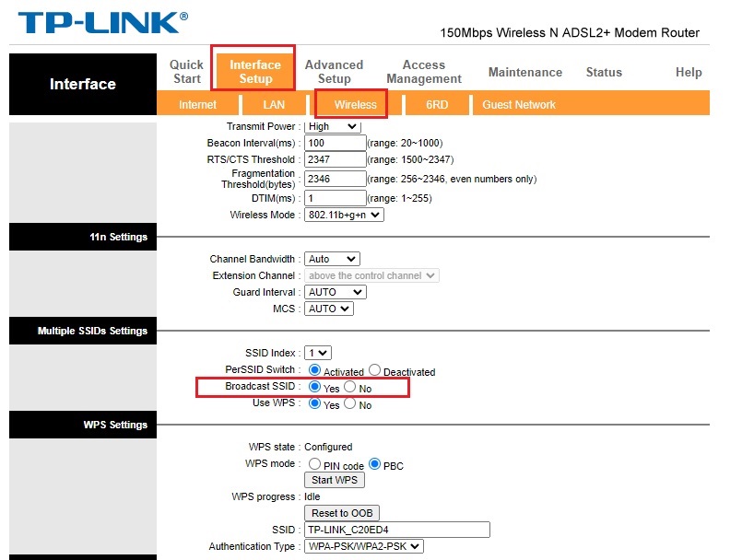Click the SSID name input field
The width and height of the screenshot is (754, 560).
397,530
